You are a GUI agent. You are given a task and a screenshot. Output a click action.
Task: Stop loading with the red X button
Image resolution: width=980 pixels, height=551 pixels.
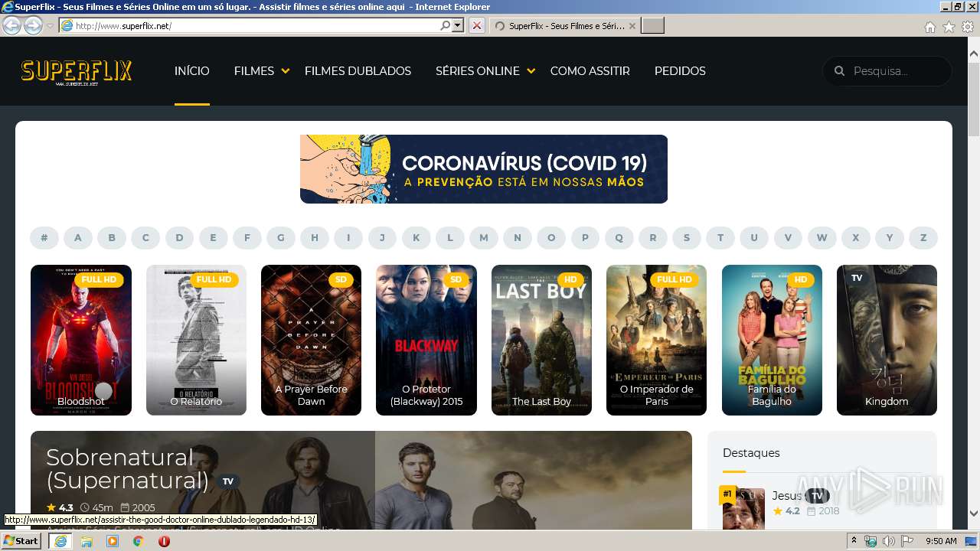[x=476, y=25]
